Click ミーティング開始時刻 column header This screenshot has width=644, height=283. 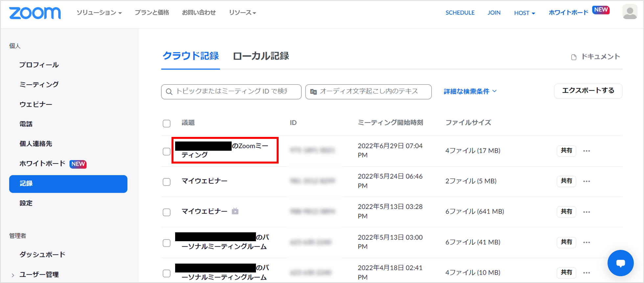click(x=390, y=123)
